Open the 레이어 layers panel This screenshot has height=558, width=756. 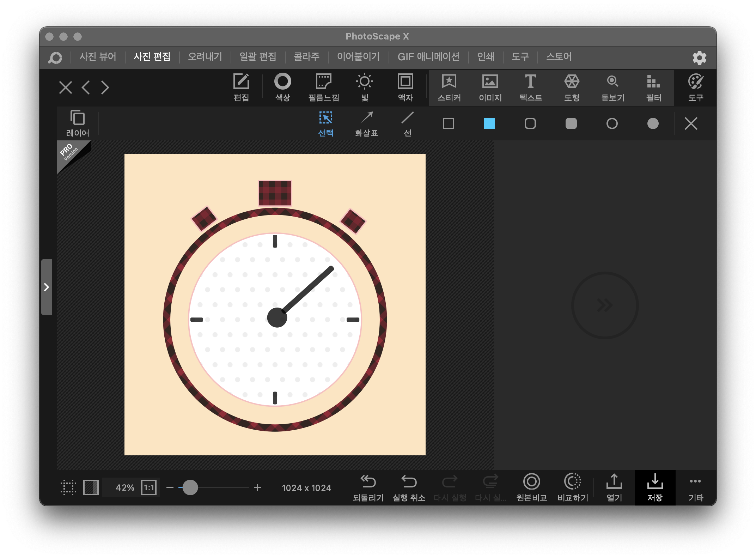[x=78, y=123]
